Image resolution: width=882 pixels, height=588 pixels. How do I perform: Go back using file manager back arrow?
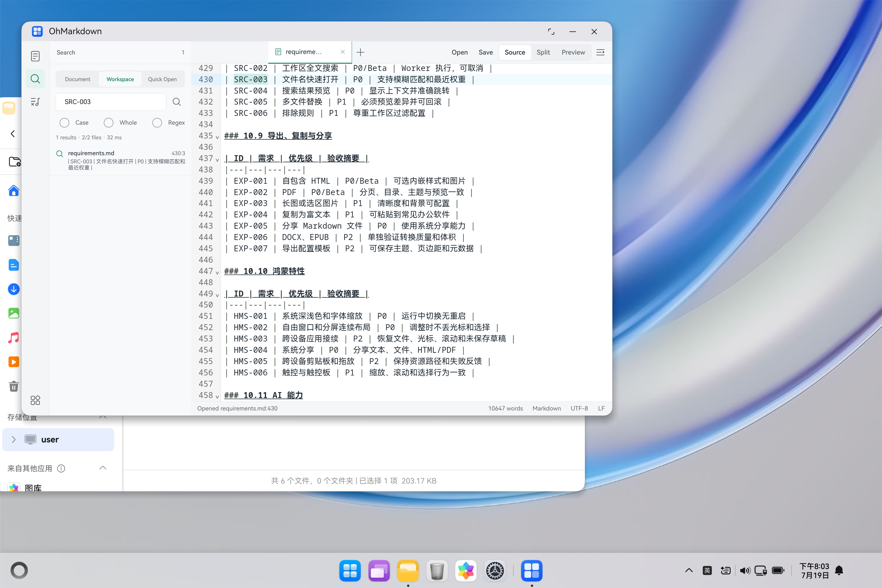[13, 134]
